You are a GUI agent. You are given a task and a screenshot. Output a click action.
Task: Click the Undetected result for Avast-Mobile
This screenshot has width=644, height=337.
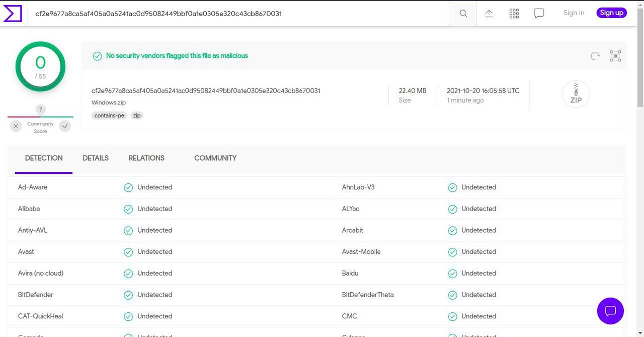pyautogui.click(x=479, y=252)
